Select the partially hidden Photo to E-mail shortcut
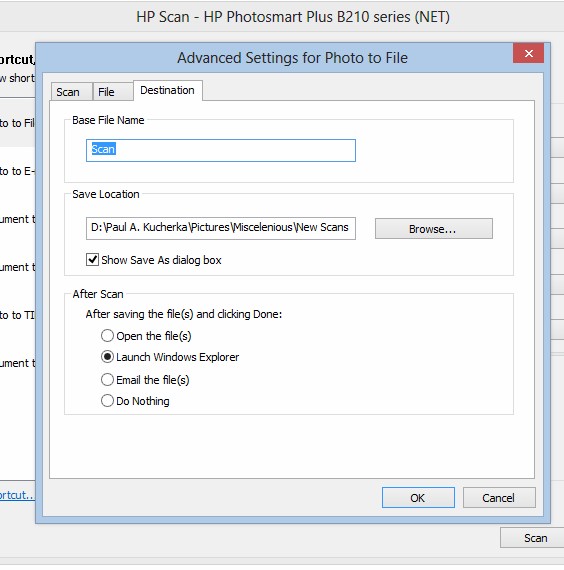This screenshot has width=564, height=570. pyautogui.click(x=17, y=171)
